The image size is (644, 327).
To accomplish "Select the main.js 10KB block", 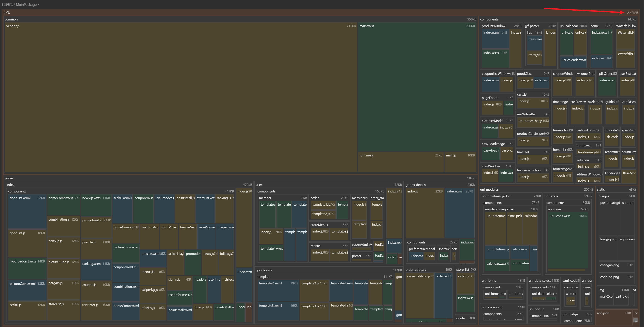I will pos(460,162).
